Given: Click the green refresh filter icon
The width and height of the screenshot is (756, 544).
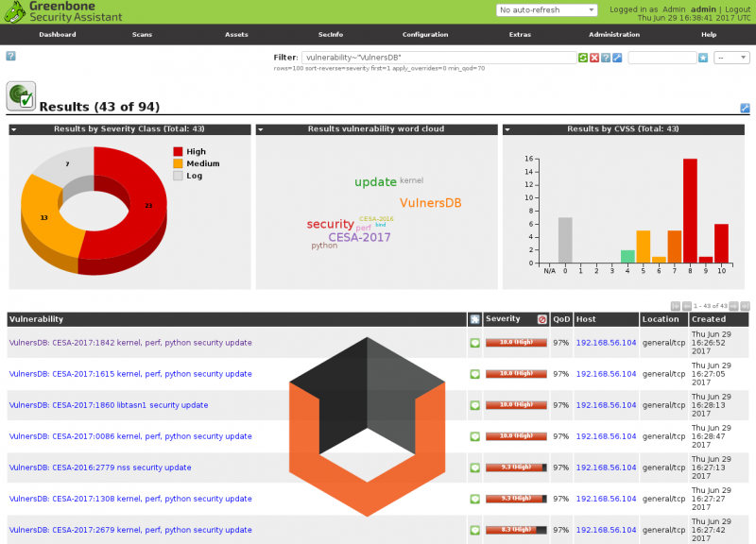Looking at the screenshot, I should [583, 58].
